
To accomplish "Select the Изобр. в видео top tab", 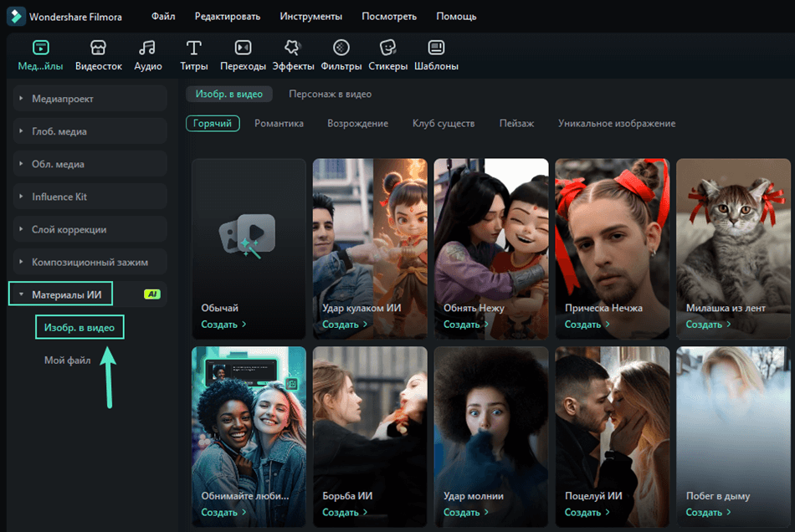I will (229, 95).
